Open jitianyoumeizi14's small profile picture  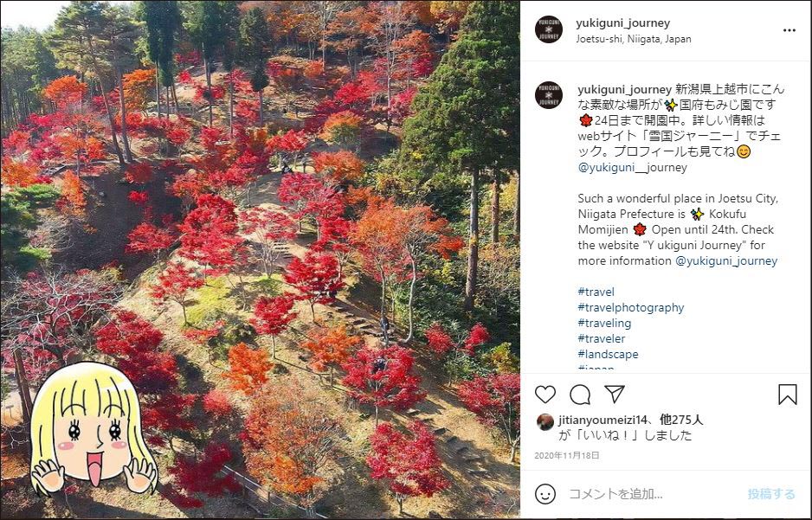(545, 421)
